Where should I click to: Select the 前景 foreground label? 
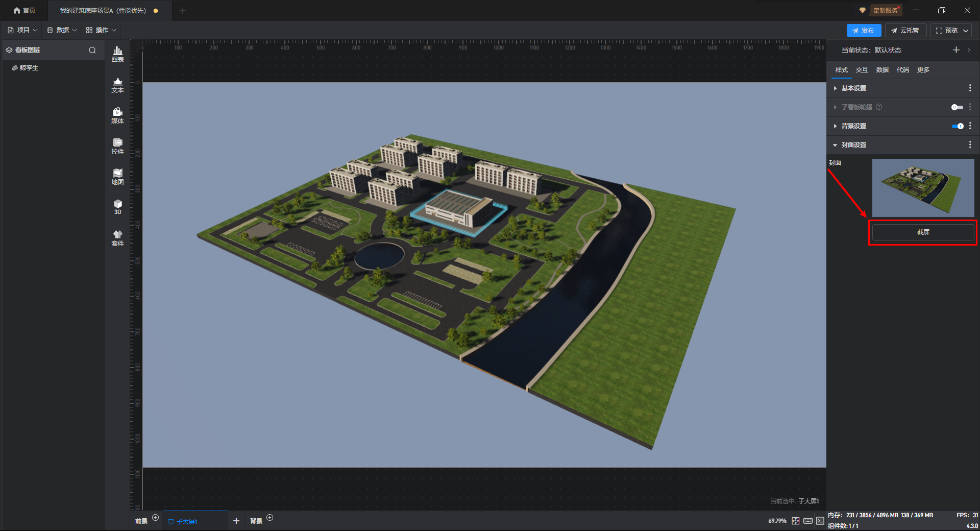tap(141, 521)
